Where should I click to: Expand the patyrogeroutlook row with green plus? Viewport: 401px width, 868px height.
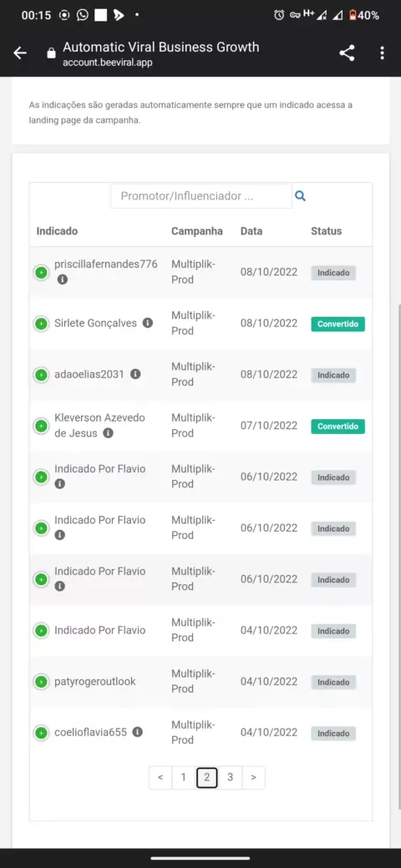coord(41,682)
